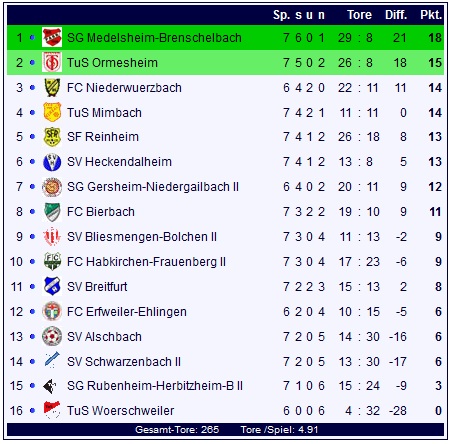Viewport: 450px width, 444px height.
Task: Open the FC Niederwuerzbach crest icon
Action: pos(52,87)
